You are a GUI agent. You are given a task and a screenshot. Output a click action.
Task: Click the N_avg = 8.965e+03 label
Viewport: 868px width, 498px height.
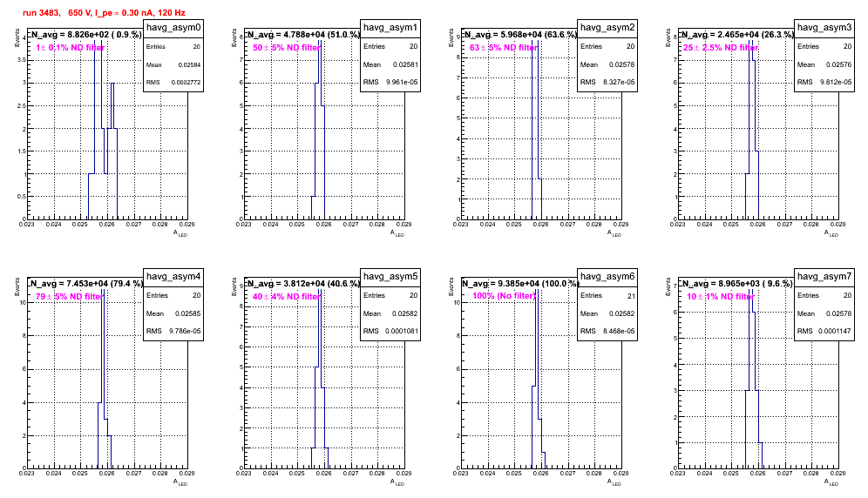click(x=737, y=284)
